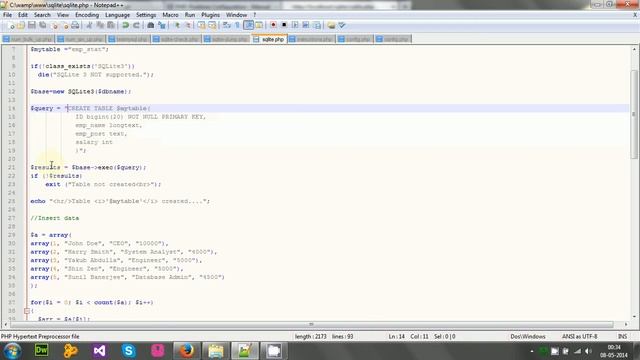Click the vertical scrollbar thumb
Screen dimensions: 640x360
[634, 114]
